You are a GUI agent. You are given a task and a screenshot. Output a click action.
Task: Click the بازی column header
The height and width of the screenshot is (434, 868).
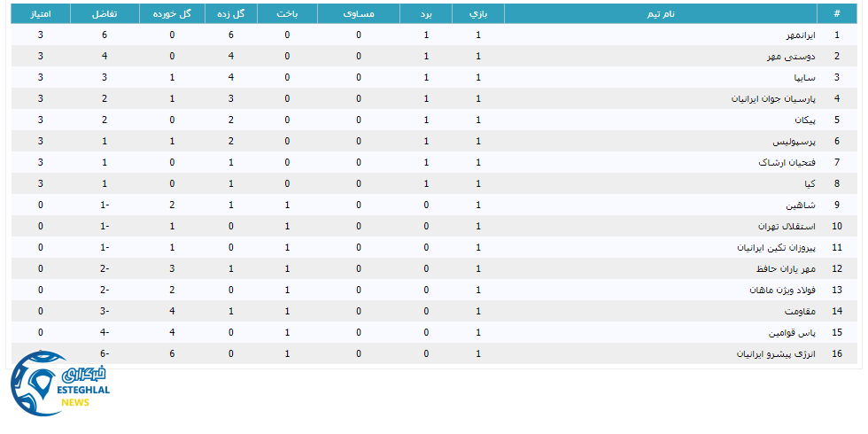478,13
